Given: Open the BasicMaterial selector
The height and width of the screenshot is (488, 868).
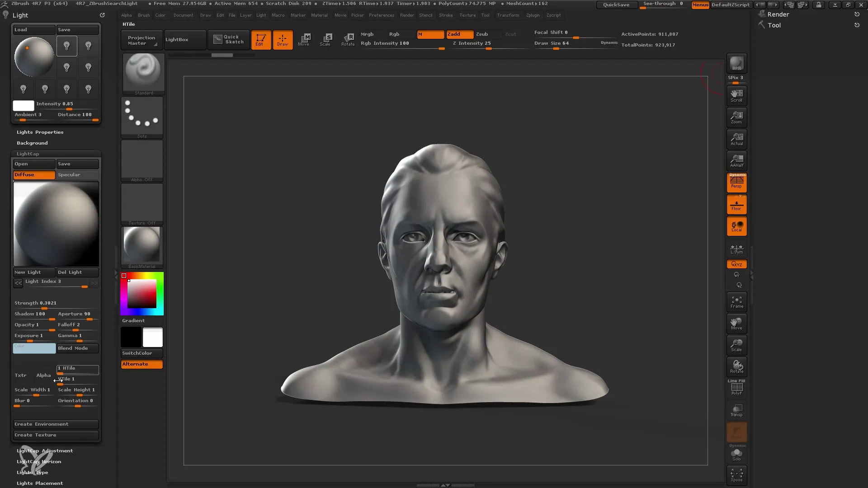Looking at the screenshot, I should 142,248.
